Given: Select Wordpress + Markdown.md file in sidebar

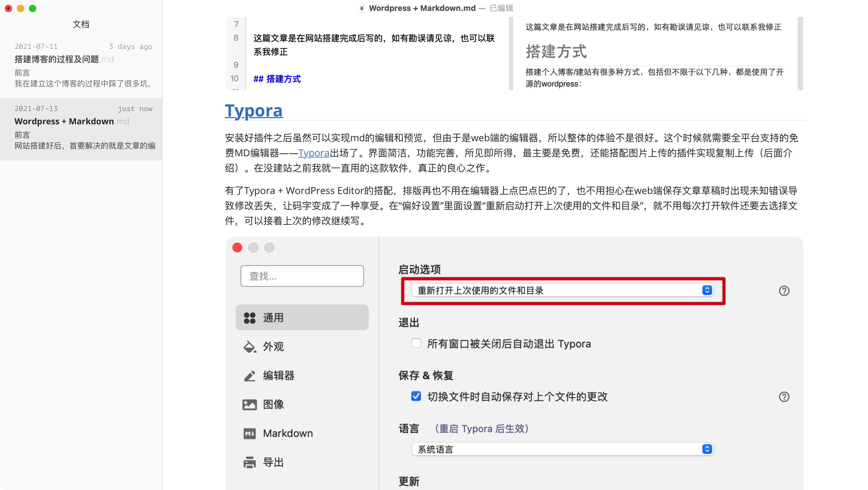Looking at the screenshot, I should click(x=71, y=121).
